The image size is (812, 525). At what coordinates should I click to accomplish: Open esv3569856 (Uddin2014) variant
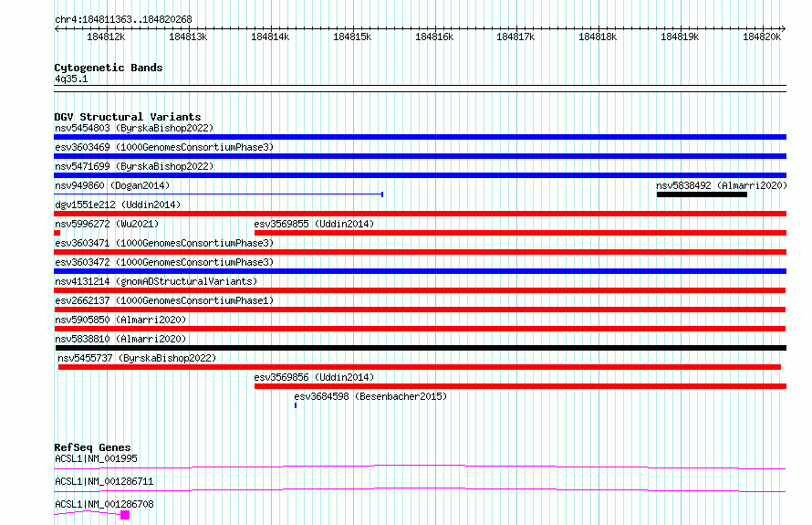(x=314, y=377)
